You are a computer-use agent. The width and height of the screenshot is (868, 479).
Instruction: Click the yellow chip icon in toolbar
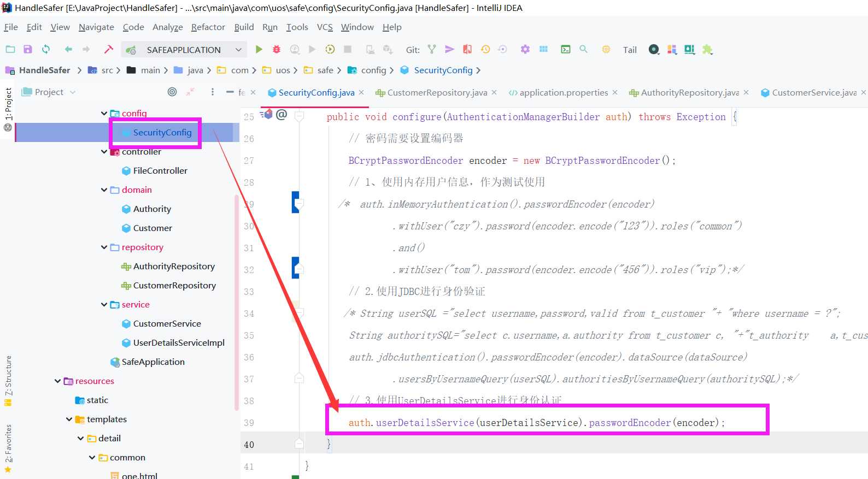point(606,49)
